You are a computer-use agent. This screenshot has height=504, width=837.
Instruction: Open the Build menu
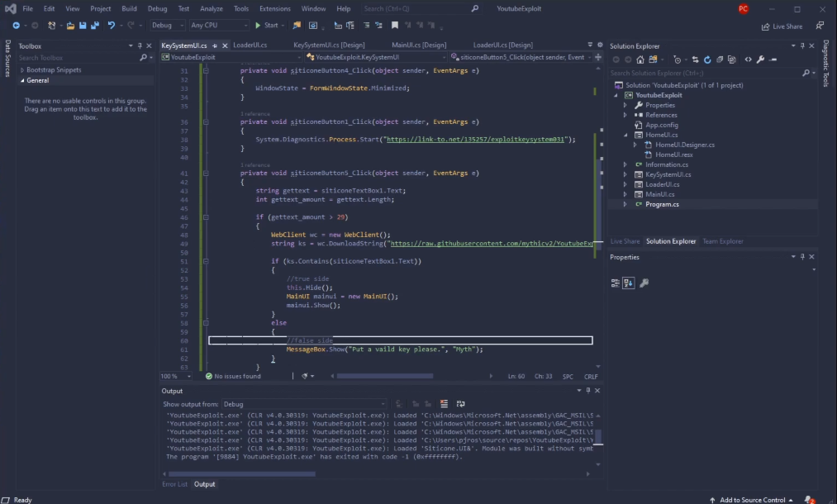pyautogui.click(x=129, y=8)
